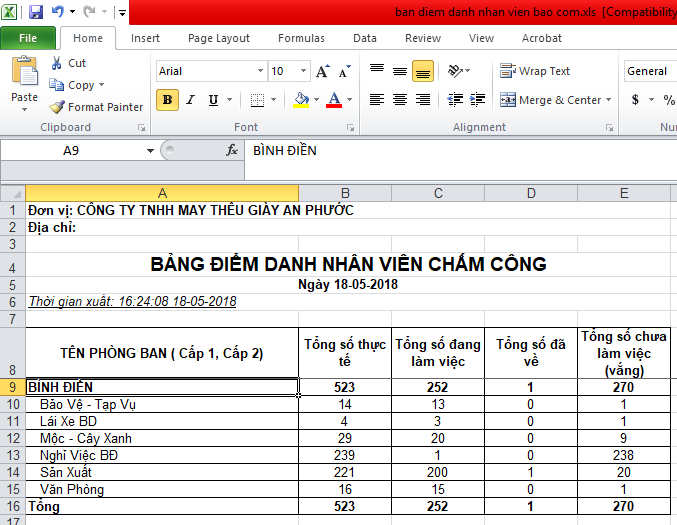677x525 pixels.
Task: Click the Cut scissors icon
Action: 58,63
